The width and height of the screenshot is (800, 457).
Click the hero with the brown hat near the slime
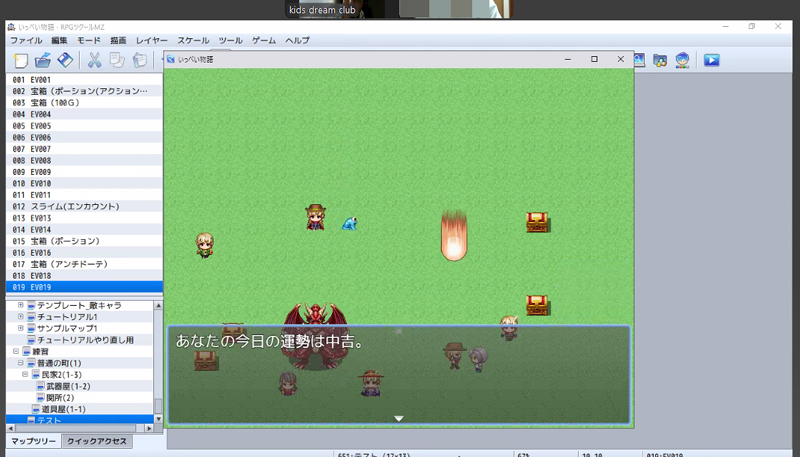(315, 217)
